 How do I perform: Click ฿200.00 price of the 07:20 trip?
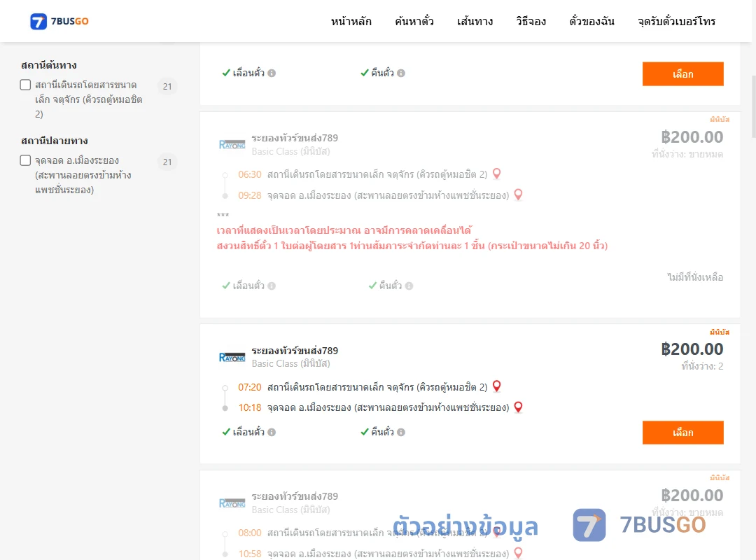click(x=692, y=349)
